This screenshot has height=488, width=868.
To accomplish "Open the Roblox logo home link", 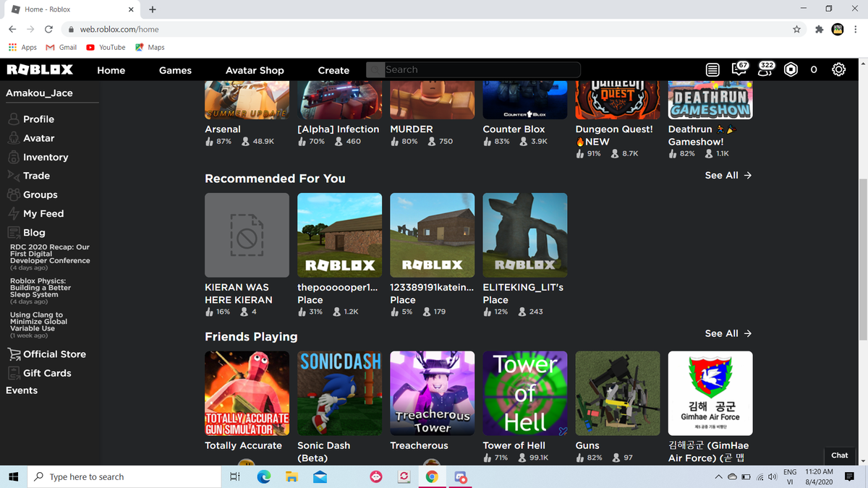I will click(x=40, y=70).
